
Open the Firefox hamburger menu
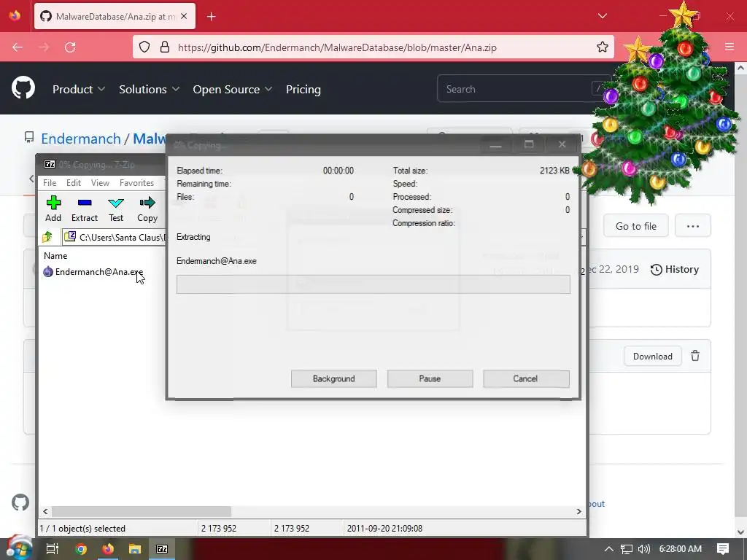click(729, 47)
